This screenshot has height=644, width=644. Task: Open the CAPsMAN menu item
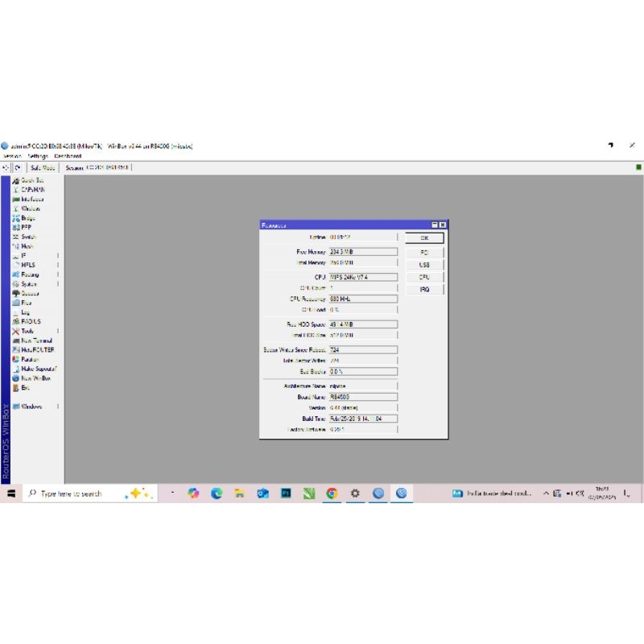pos(32,190)
